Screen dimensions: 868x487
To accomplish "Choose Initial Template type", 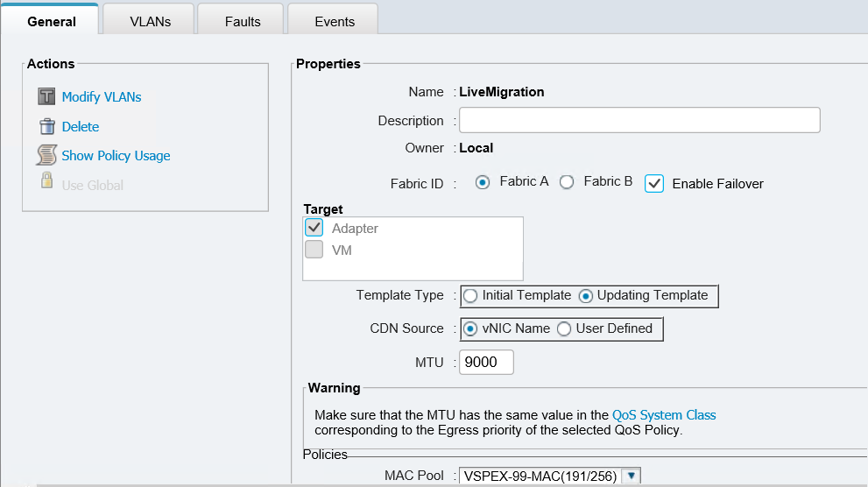I will click(470, 296).
